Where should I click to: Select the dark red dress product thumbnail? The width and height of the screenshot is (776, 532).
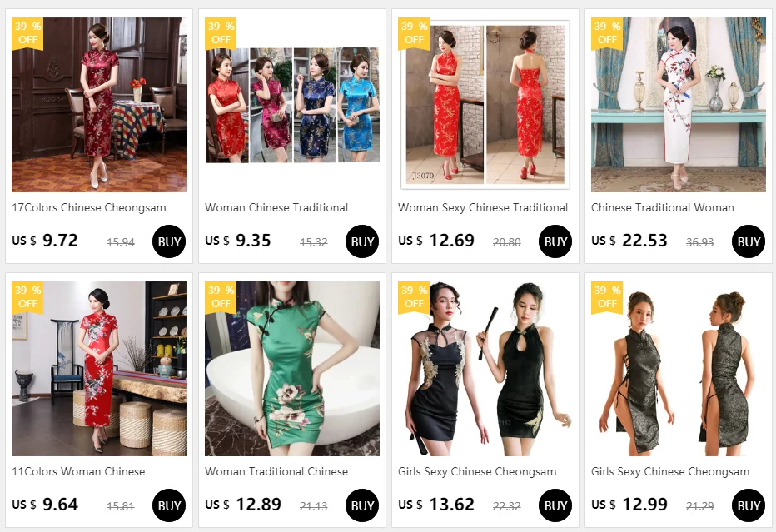click(99, 105)
